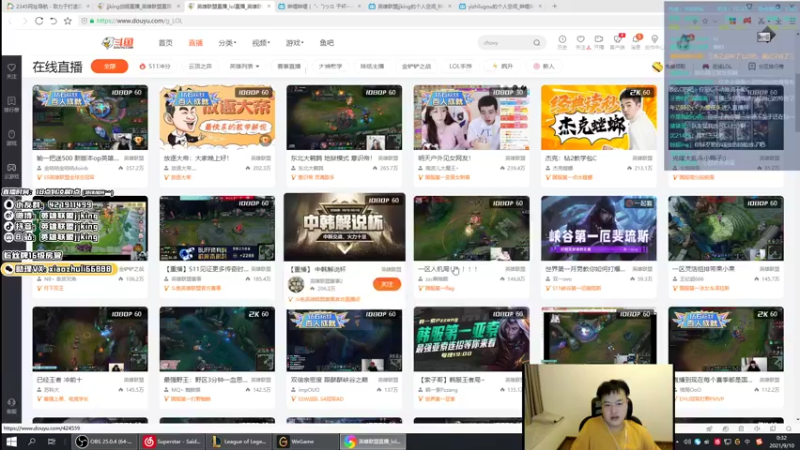This screenshot has width=800, height=450.
Task: Open the Windows Start button
Action: pos(11,441)
